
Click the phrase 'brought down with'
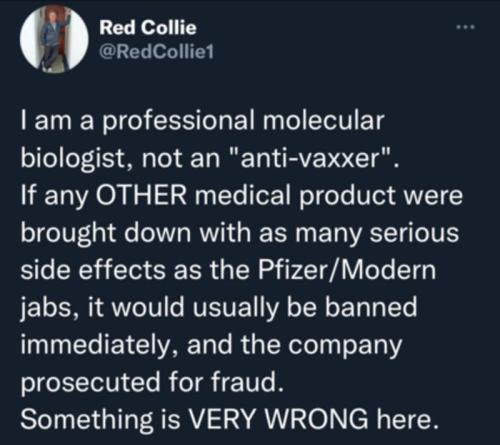[x=136, y=232]
